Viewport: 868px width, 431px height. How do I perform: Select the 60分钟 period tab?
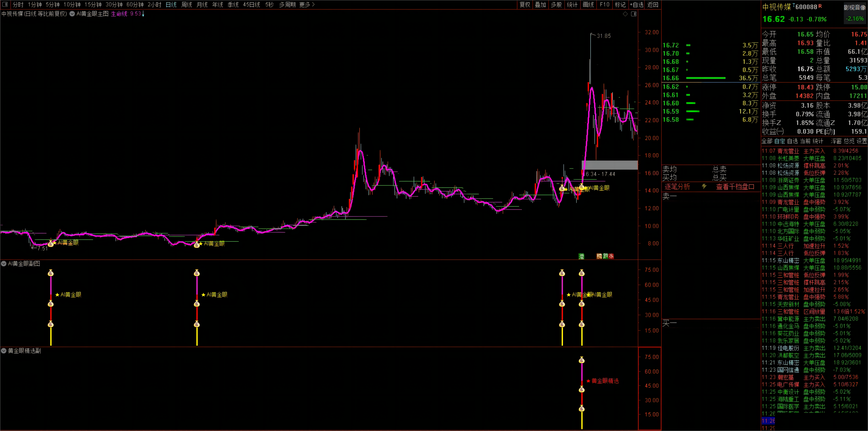coord(135,5)
